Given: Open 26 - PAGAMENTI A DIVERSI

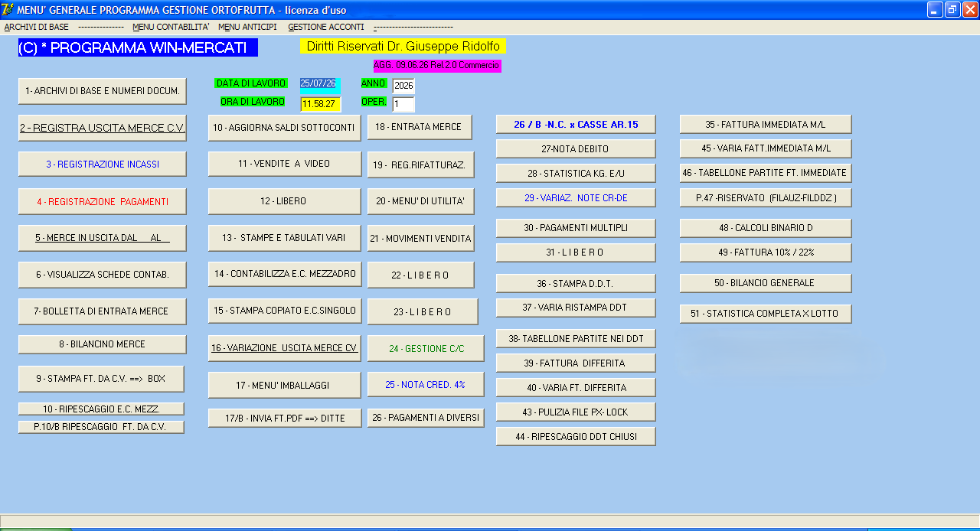Looking at the screenshot, I should click(x=426, y=418).
